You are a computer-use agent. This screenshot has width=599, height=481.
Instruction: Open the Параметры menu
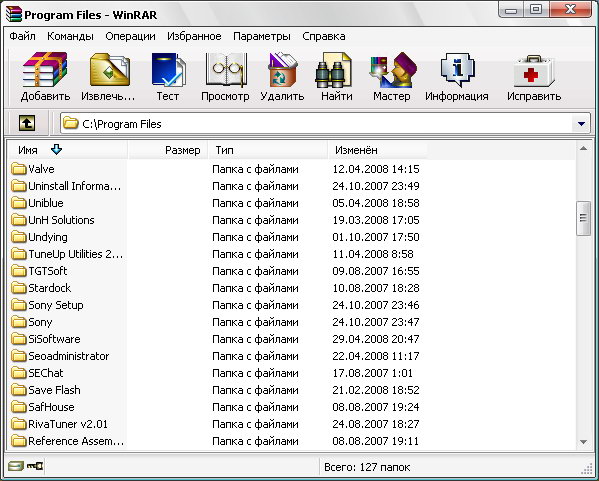262,36
